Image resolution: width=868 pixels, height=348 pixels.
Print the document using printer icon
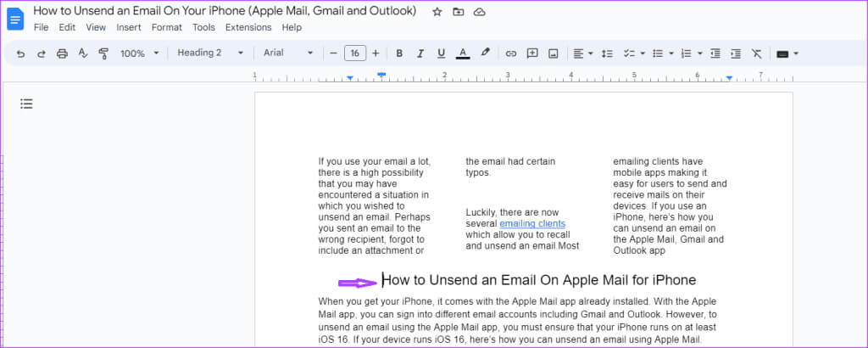(62, 53)
